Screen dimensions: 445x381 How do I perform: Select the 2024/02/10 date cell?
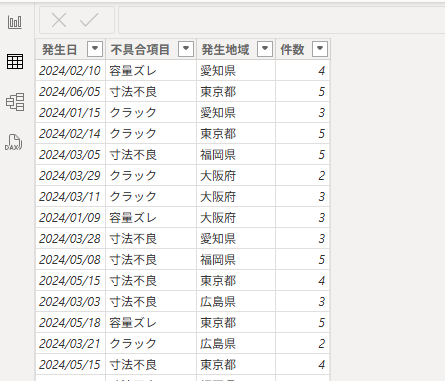70,71
